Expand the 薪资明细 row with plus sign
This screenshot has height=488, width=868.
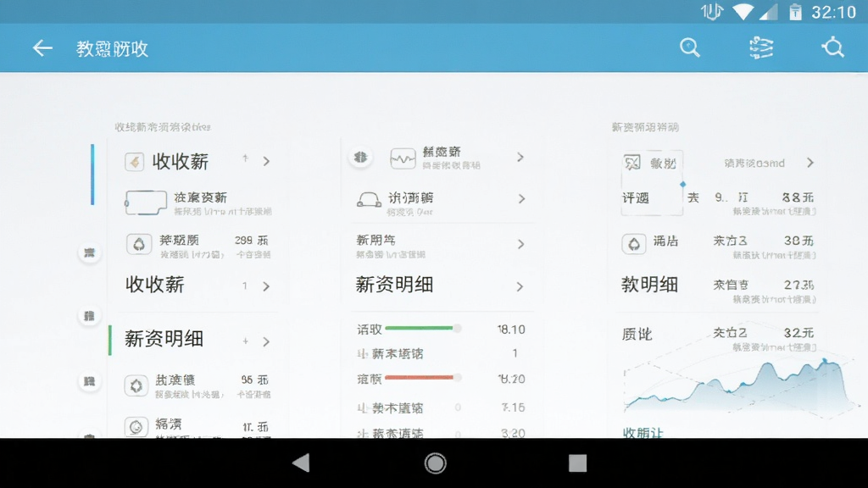point(266,341)
